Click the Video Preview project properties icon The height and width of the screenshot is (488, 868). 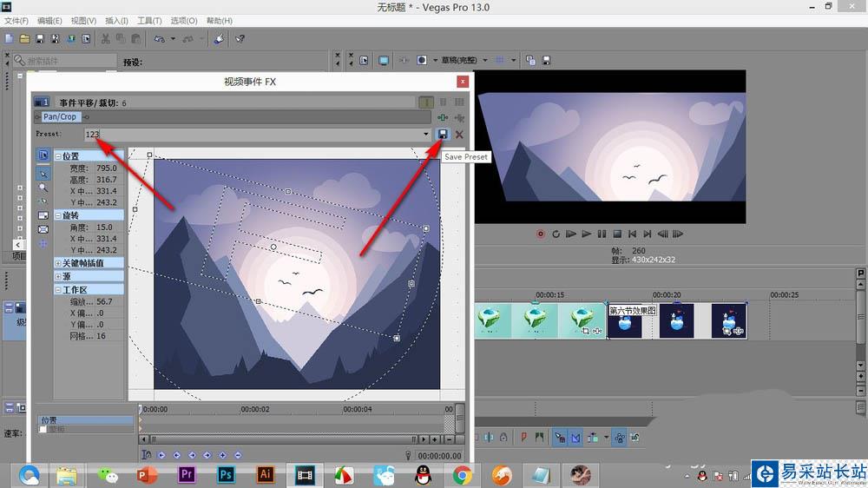(x=364, y=61)
